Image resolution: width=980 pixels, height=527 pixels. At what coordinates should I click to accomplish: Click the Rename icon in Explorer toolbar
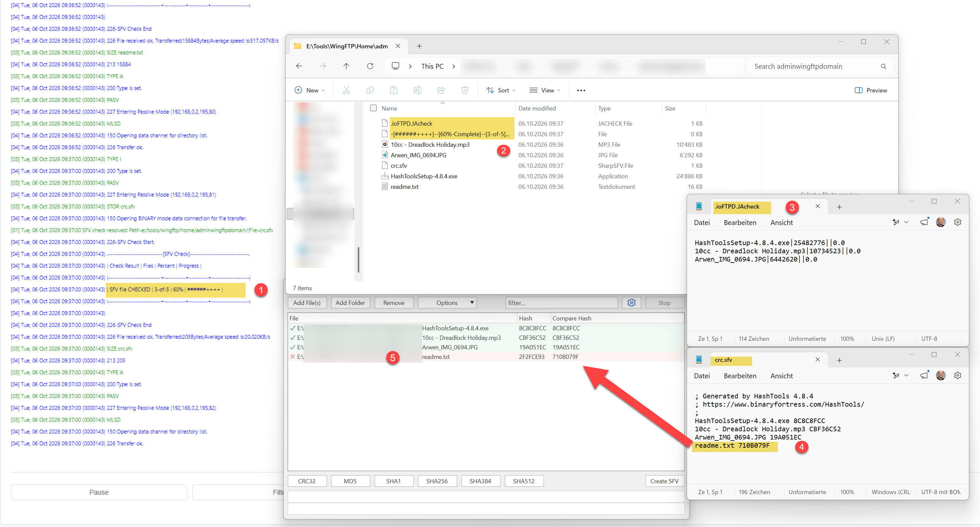pos(417,90)
